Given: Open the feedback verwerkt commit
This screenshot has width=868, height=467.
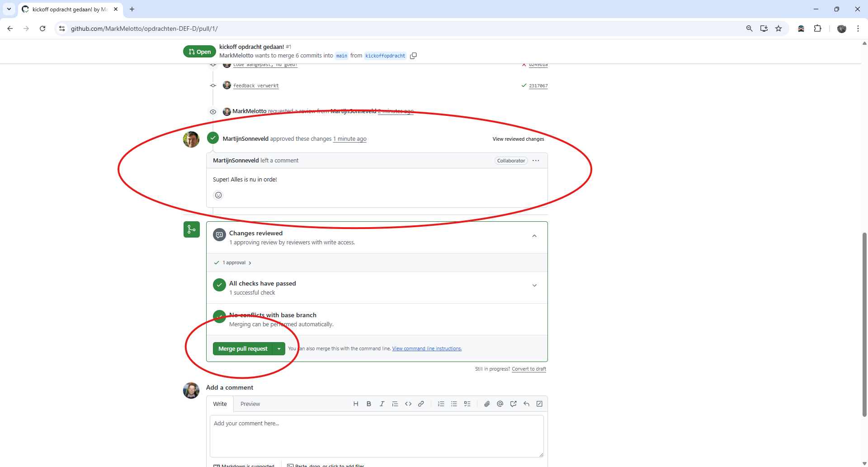Looking at the screenshot, I should [256, 86].
